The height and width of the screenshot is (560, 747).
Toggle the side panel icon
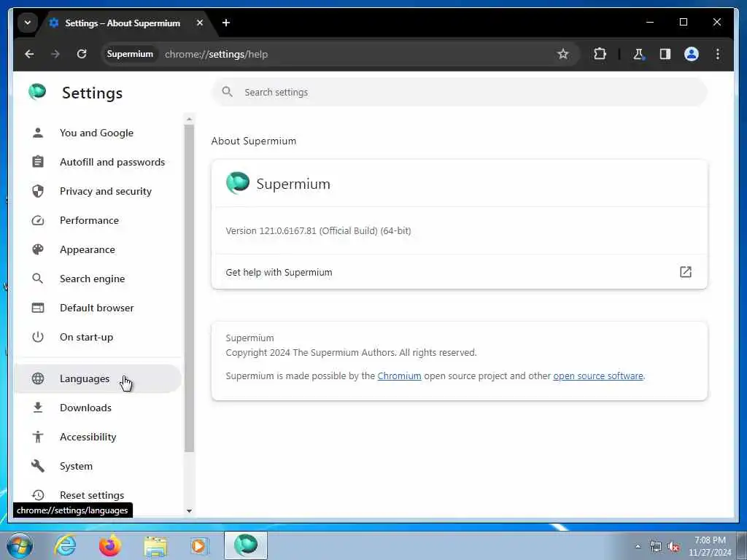coord(665,54)
